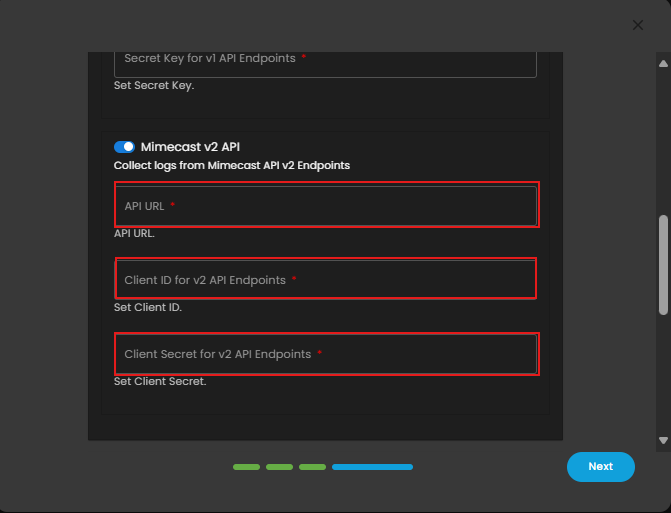Viewport: 671px width, 513px height.
Task: Click the blue current step indicator
Action: 372,467
